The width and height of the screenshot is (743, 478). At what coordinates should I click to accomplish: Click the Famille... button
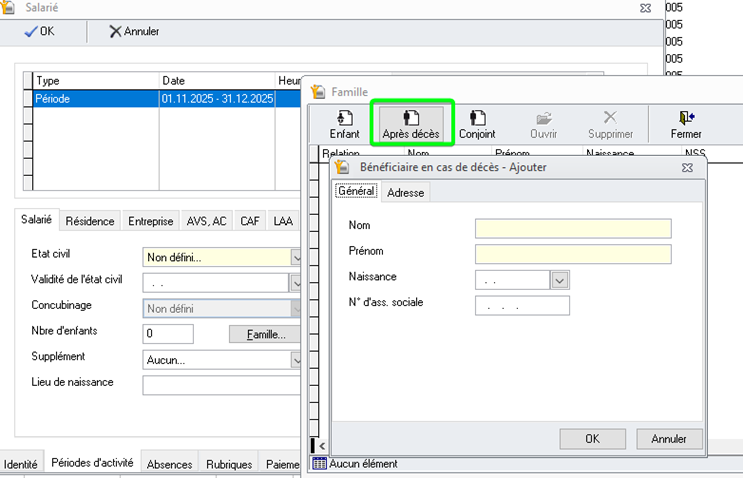264,334
